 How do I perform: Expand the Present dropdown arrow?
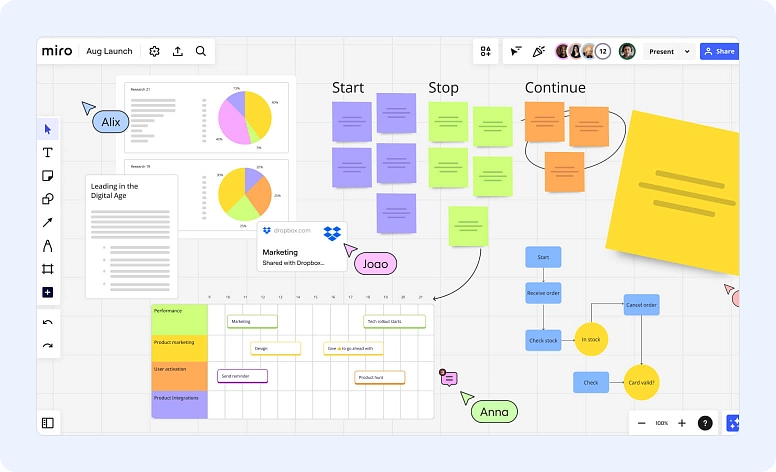[x=687, y=51]
